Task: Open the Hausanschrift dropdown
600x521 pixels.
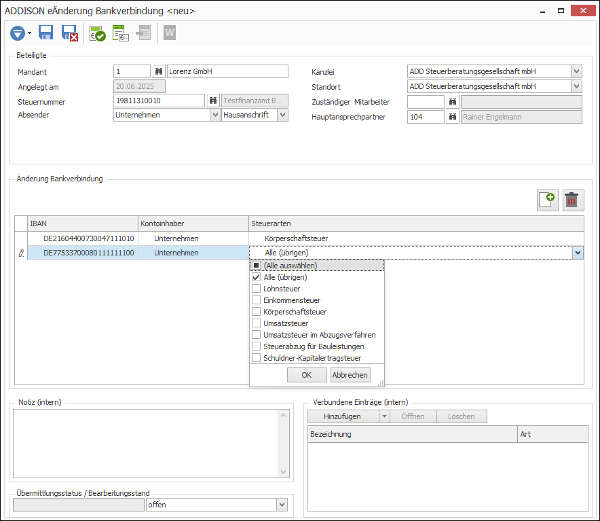Action: [282, 115]
